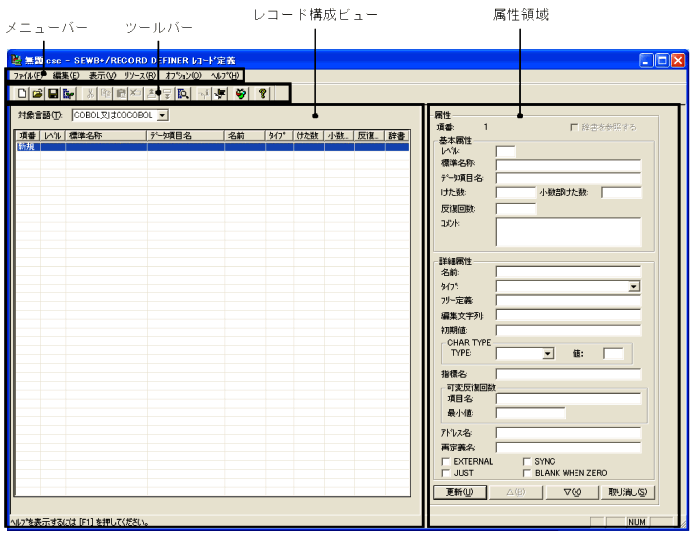Select the 新規 row in the record list

pyautogui.click(x=213, y=147)
